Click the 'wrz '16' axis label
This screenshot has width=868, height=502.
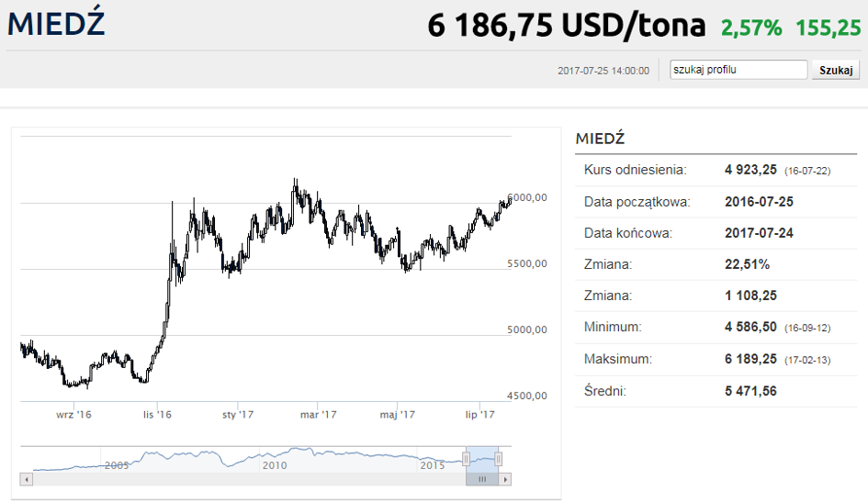coord(73,415)
